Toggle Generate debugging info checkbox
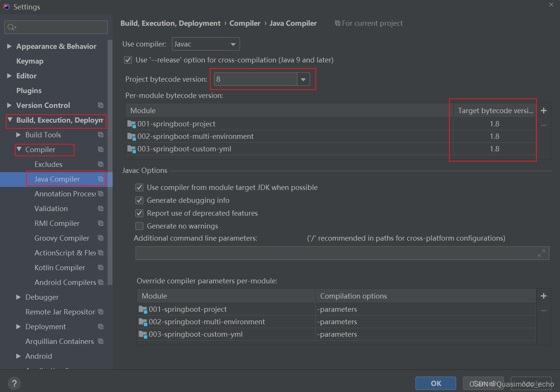Image resolution: width=560 pixels, height=392 pixels. (139, 200)
